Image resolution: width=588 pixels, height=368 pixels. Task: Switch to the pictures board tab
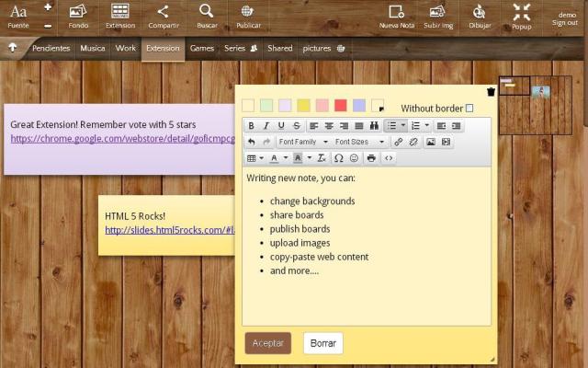323,48
